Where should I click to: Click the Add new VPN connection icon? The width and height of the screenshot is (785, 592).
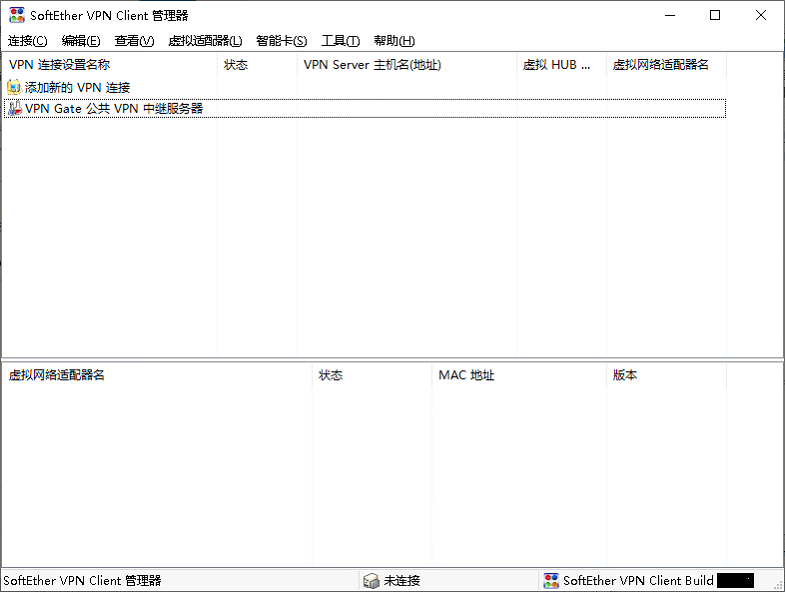click(14, 87)
